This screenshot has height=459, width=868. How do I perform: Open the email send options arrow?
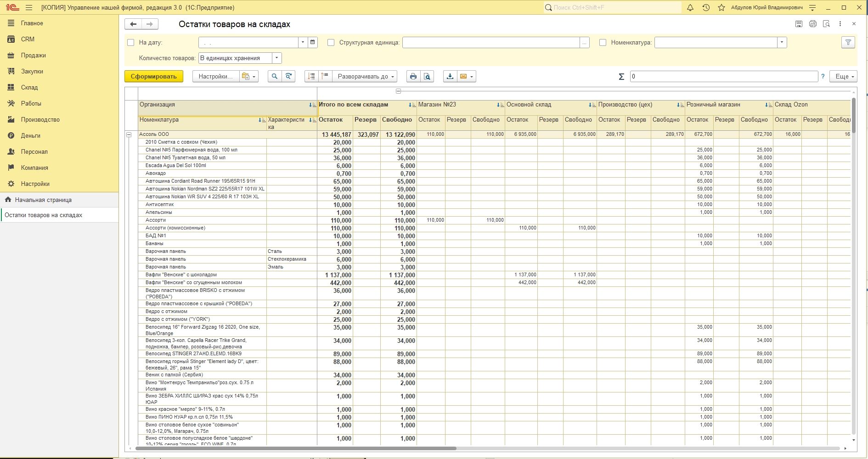472,77
